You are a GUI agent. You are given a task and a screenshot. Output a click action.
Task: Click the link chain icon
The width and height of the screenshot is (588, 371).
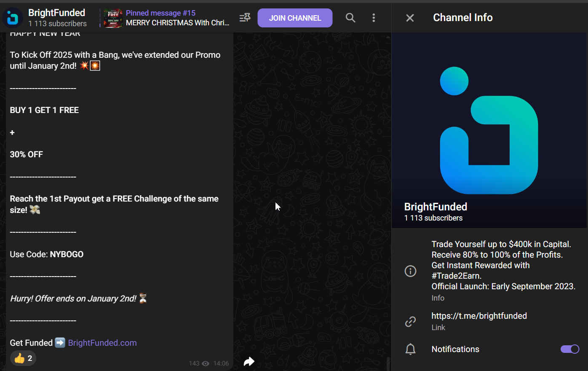[x=410, y=322]
